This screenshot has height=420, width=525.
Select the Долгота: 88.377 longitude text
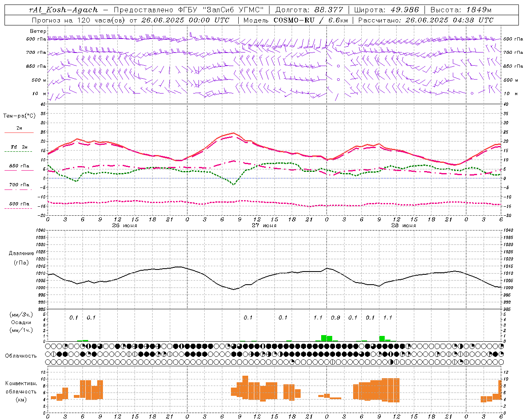(x=309, y=10)
